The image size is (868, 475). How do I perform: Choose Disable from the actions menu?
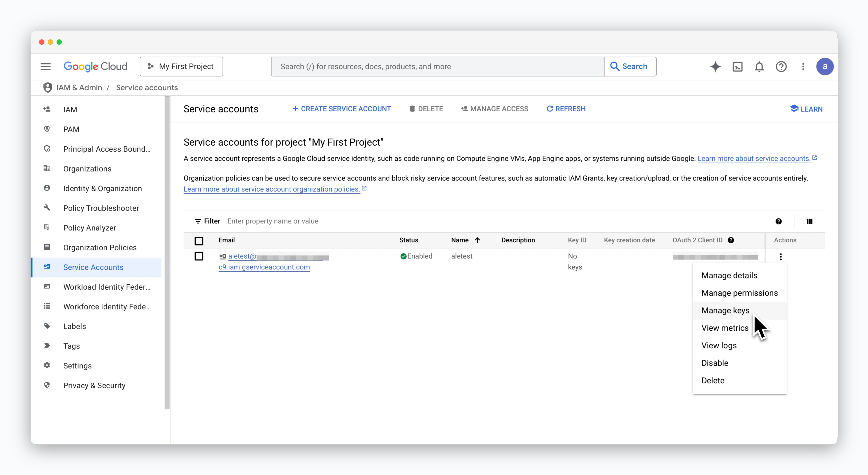[739, 363]
